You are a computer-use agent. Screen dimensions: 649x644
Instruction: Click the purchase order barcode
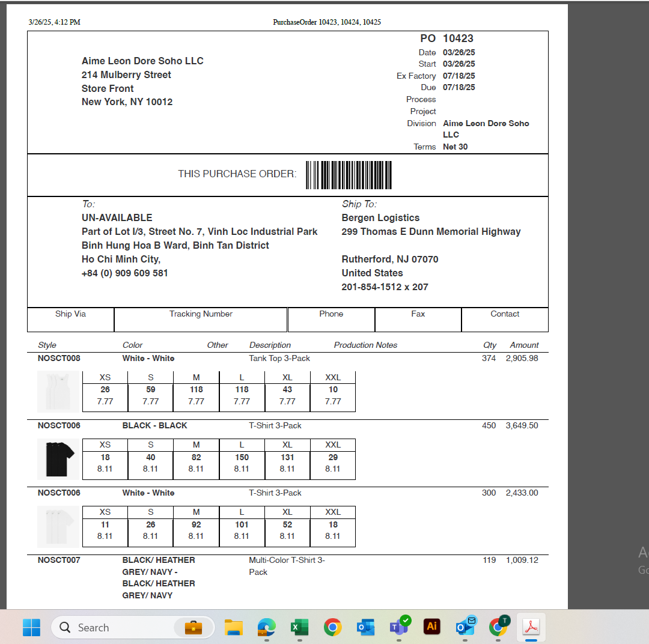[349, 175]
